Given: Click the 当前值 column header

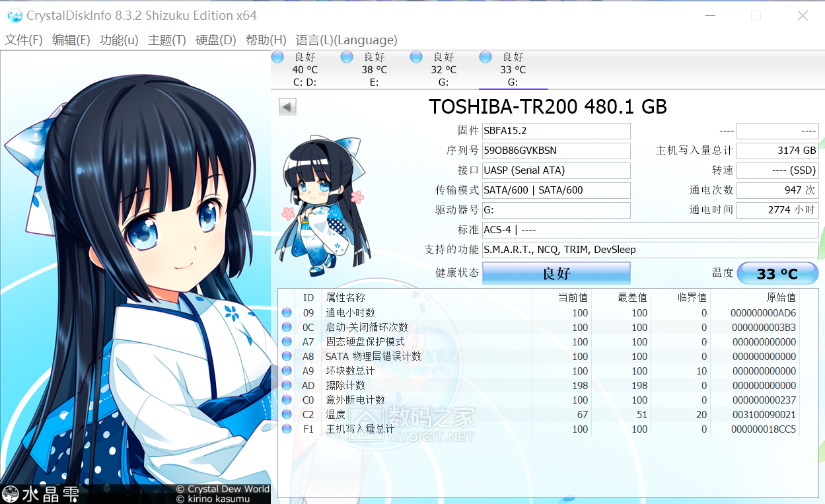Looking at the screenshot, I should point(562,298).
